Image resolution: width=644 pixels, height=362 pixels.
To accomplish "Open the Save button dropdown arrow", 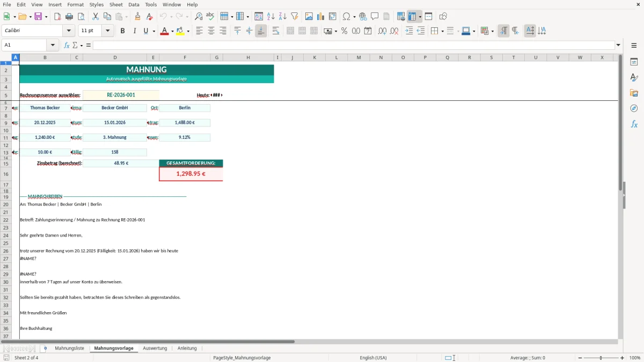I will [46, 17].
